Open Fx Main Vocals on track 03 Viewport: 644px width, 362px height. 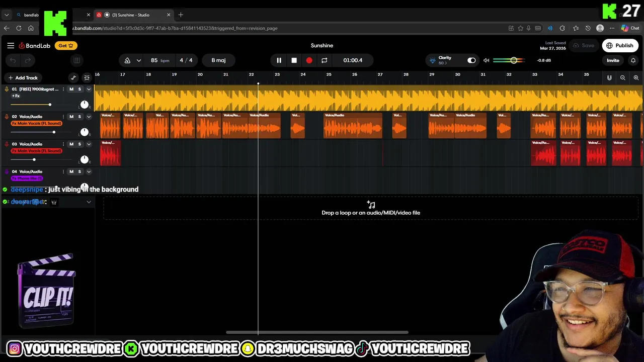click(36, 151)
